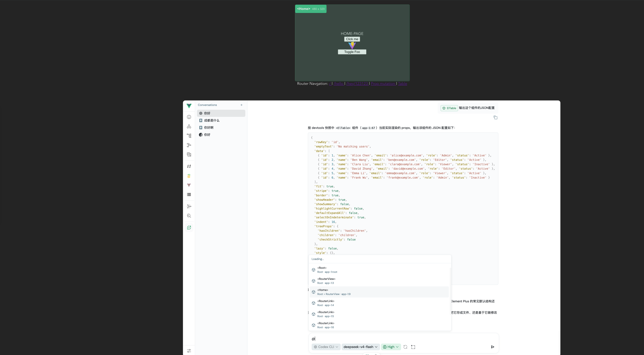Click the "rowKey": "id" JSON line
The width and height of the screenshot is (644, 355).
point(327,142)
